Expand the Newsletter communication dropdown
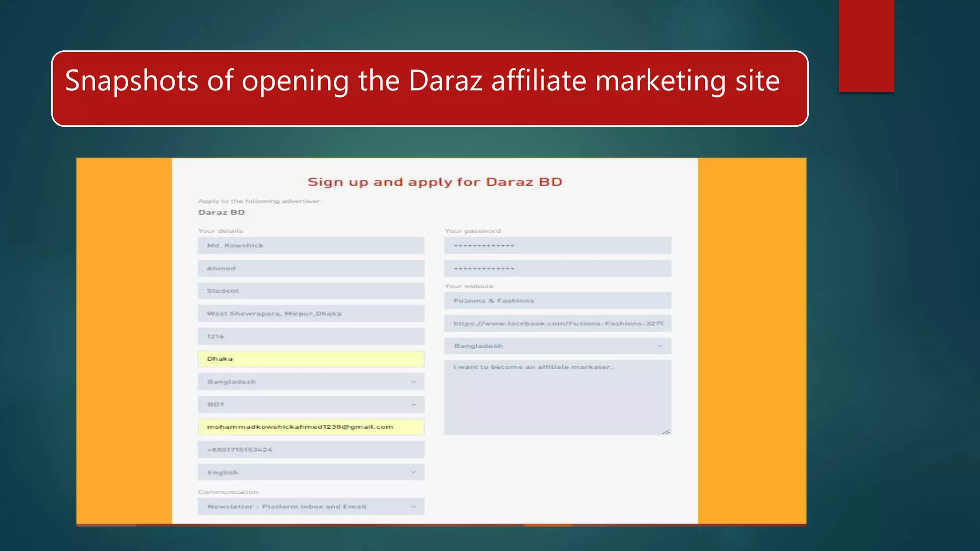Image resolution: width=980 pixels, height=551 pixels. [311, 507]
